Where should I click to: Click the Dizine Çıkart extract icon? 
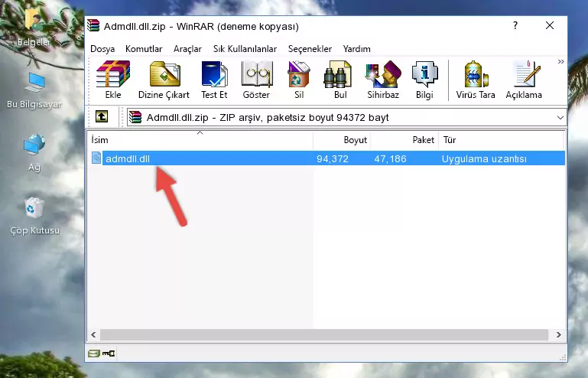164,80
